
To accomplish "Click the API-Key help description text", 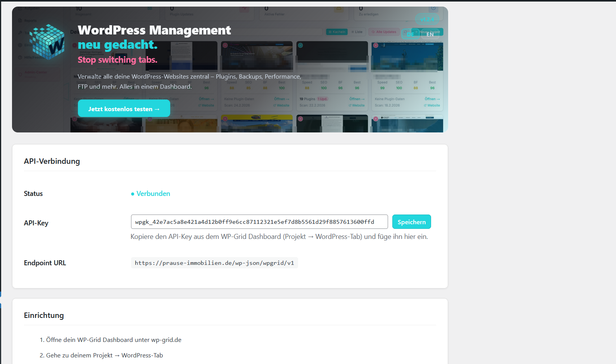I will 279,237.
